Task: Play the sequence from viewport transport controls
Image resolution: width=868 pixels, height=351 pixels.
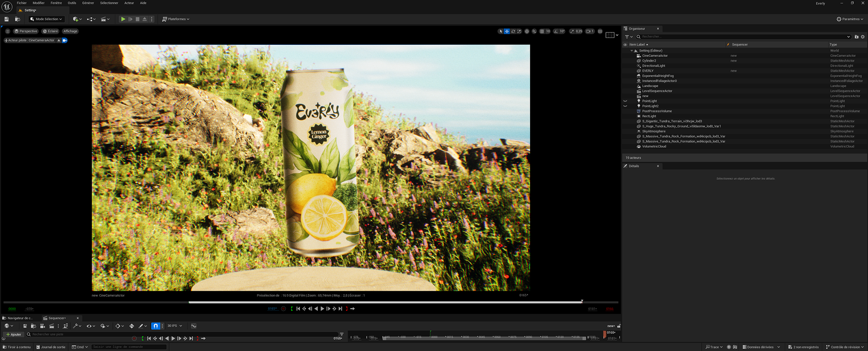Action: [322, 309]
